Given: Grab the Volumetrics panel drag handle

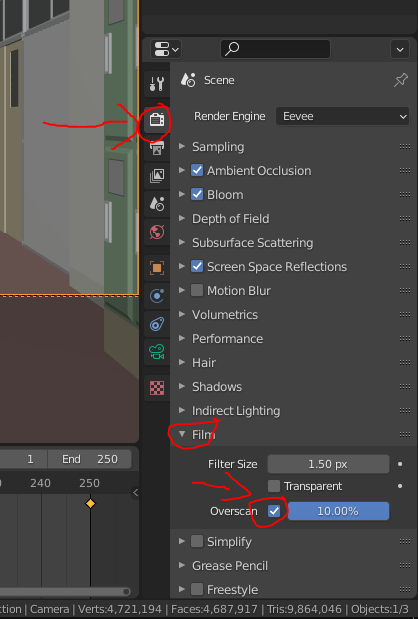Looking at the screenshot, I should (405, 314).
